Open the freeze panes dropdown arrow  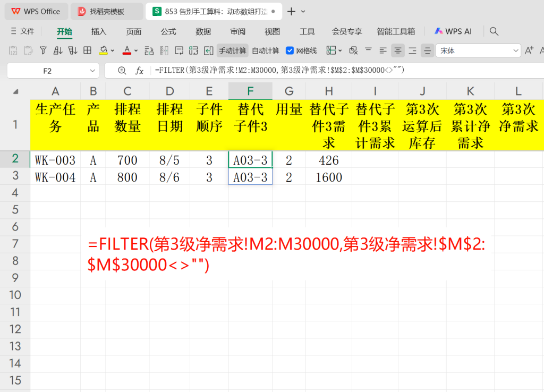[340, 50]
